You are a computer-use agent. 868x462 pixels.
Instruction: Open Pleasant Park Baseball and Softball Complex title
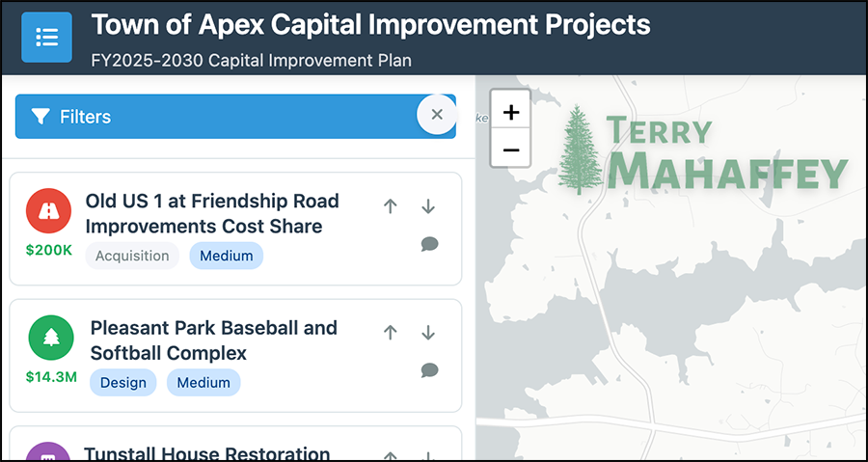tap(213, 340)
